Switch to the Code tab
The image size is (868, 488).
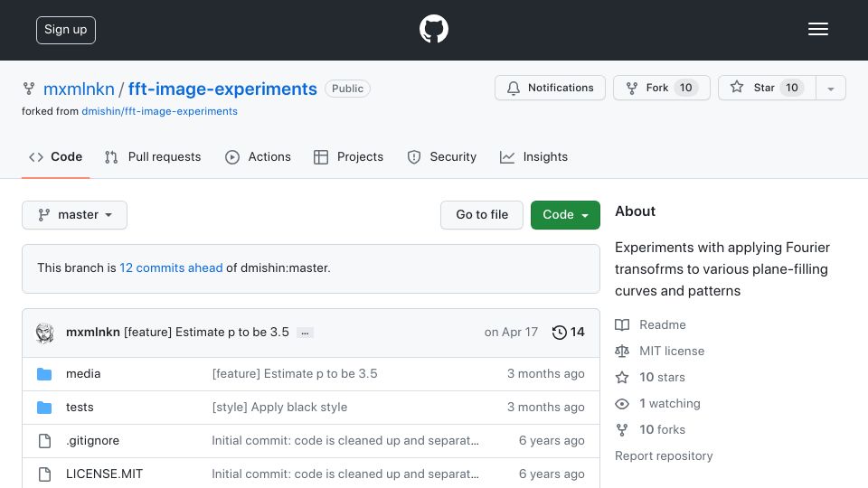[55, 157]
